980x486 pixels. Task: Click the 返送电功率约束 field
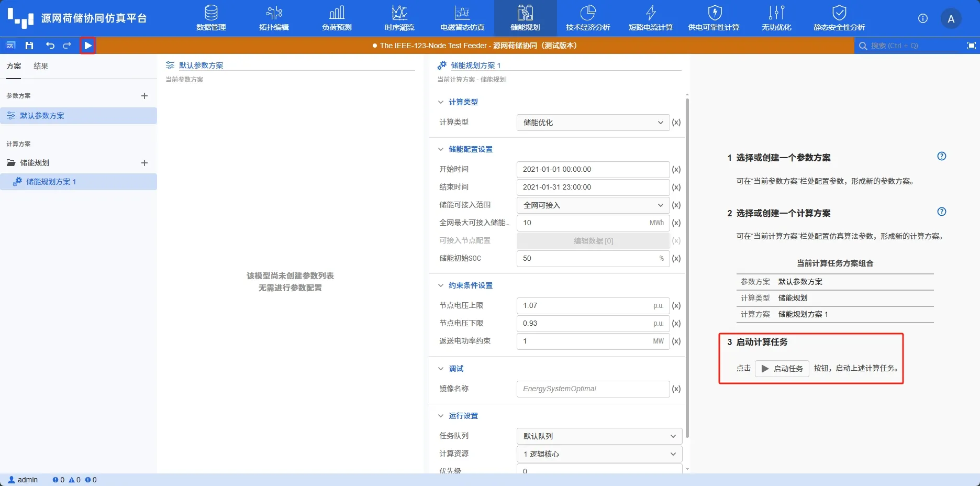point(593,341)
